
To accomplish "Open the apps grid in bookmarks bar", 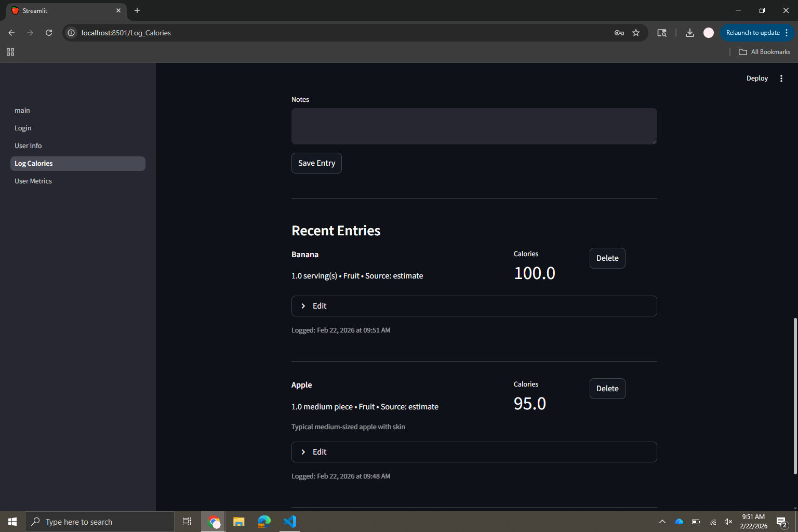I will tap(10, 52).
